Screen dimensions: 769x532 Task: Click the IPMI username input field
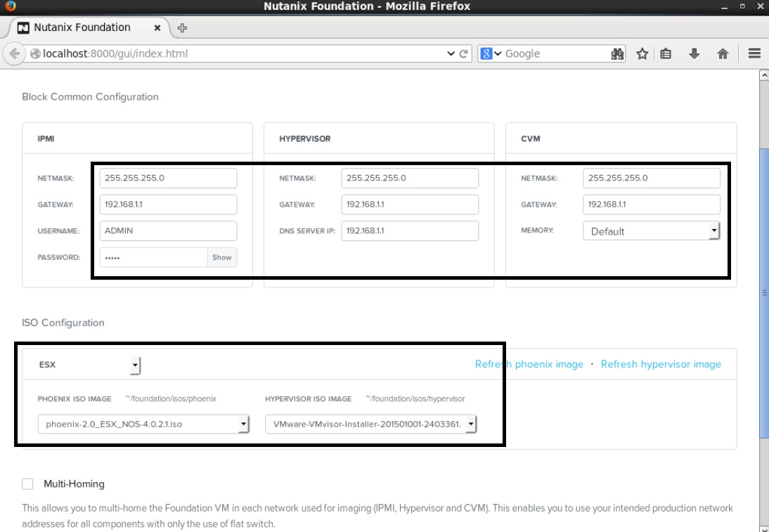pyautogui.click(x=167, y=231)
